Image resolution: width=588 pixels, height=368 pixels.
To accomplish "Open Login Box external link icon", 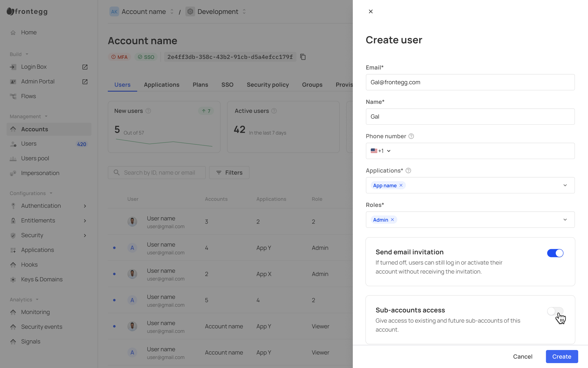I will [x=85, y=67].
